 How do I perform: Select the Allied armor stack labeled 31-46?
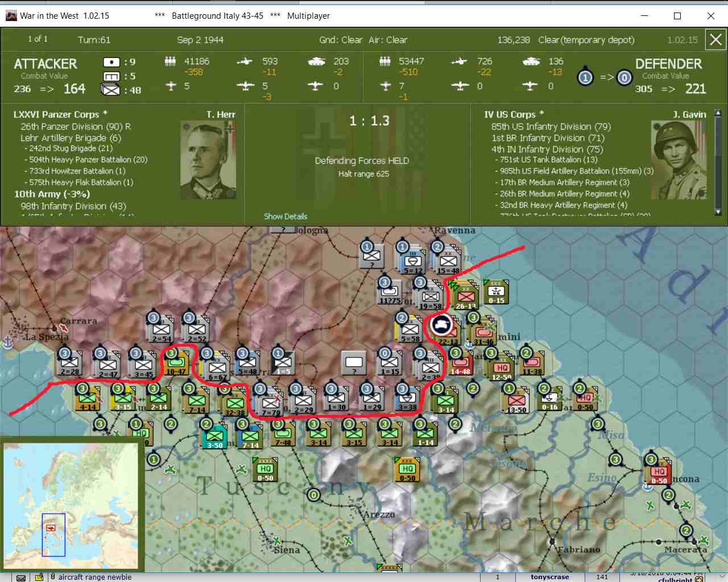pyautogui.click(x=483, y=331)
